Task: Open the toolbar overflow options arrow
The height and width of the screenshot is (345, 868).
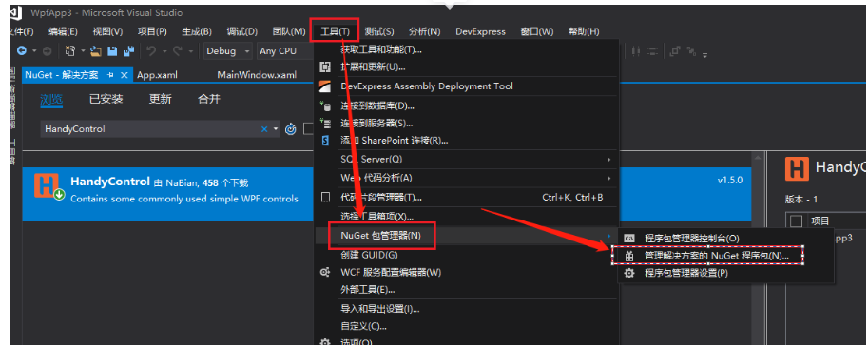Action: point(705,54)
